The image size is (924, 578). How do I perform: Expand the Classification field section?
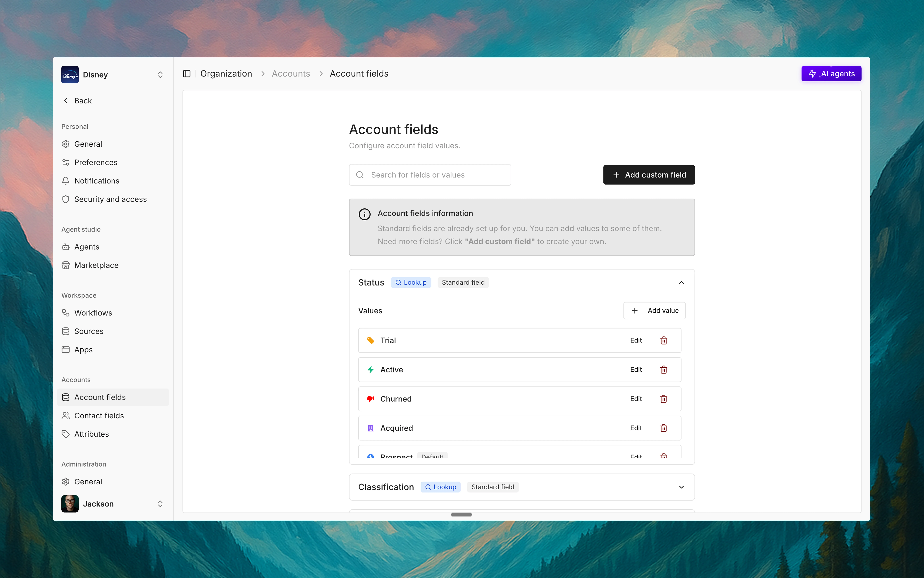click(x=682, y=487)
